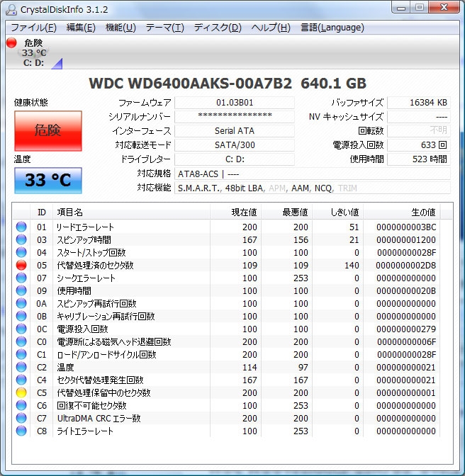Open the ファイル(F) menu
Image resolution: width=465 pixels, height=476 pixels.
(33, 28)
